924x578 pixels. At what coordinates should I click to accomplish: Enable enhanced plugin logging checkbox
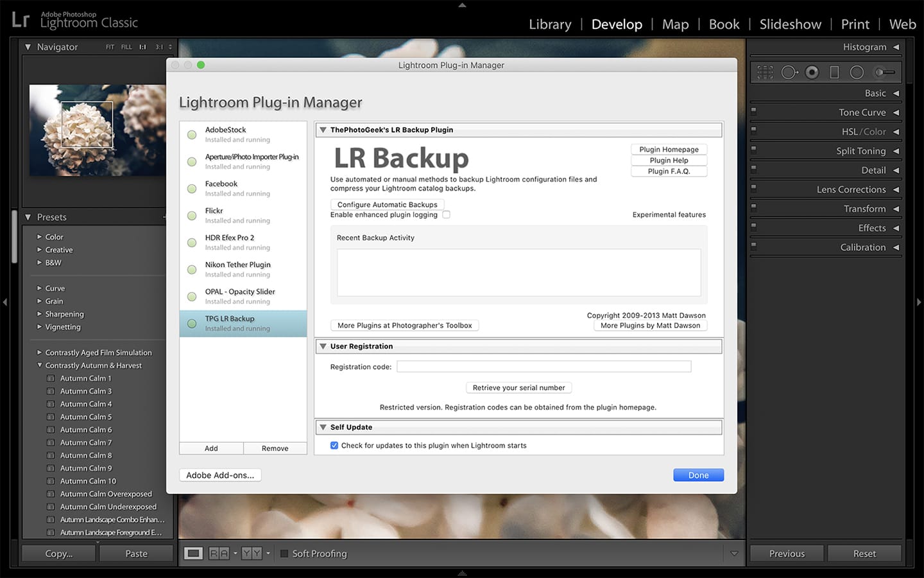click(446, 215)
